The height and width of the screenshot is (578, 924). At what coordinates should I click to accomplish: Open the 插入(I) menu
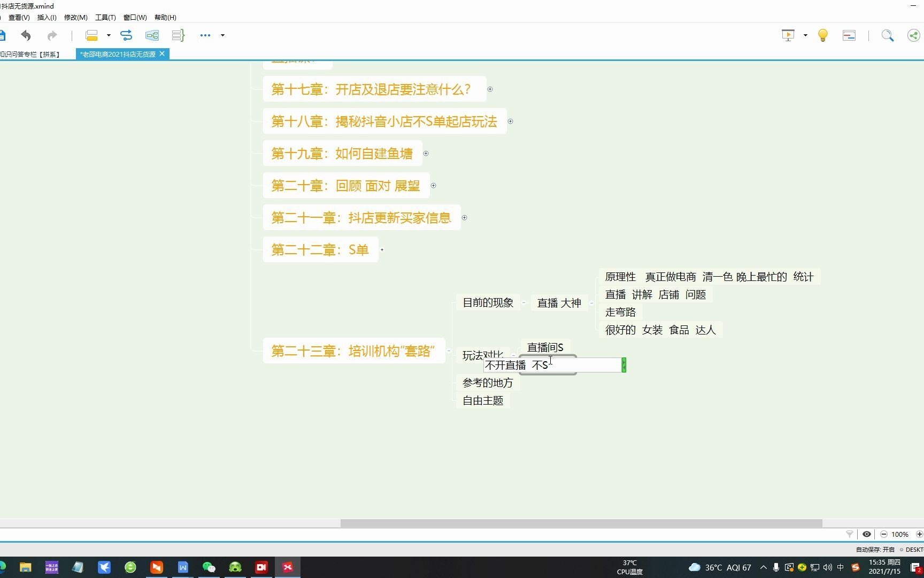[x=47, y=17]
